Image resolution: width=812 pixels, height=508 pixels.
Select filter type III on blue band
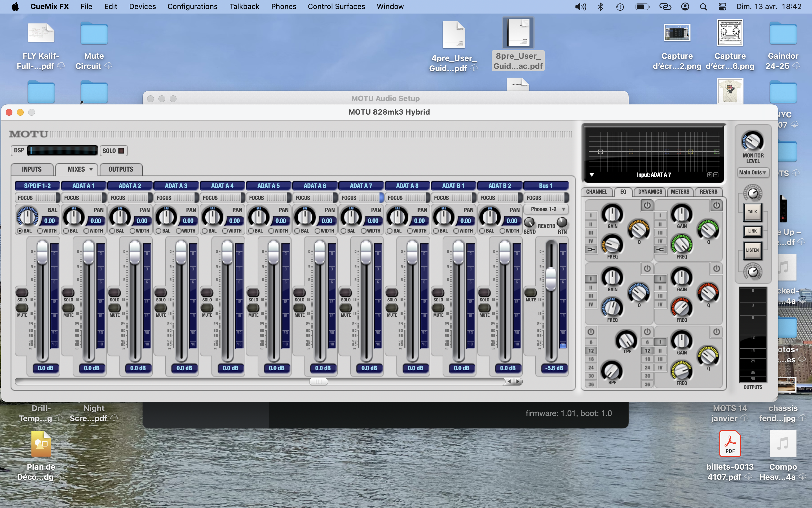tap(591, 296)
